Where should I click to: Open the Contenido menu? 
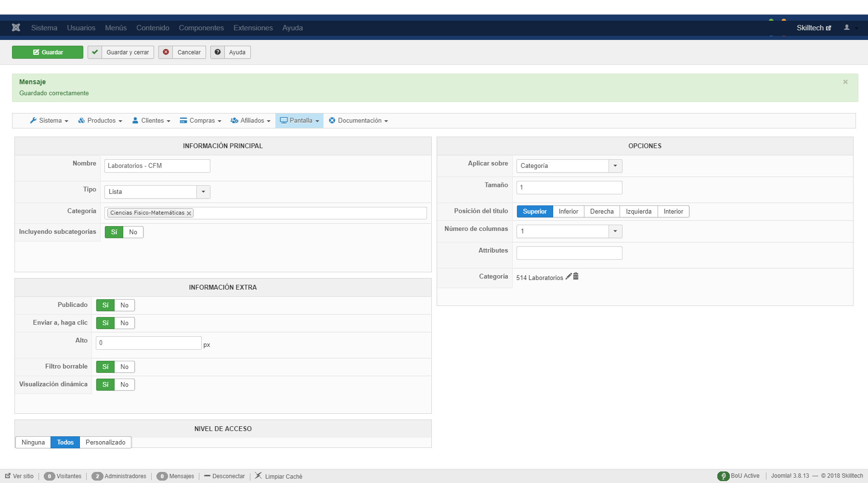pyautogui.click(x=153, y=27)
